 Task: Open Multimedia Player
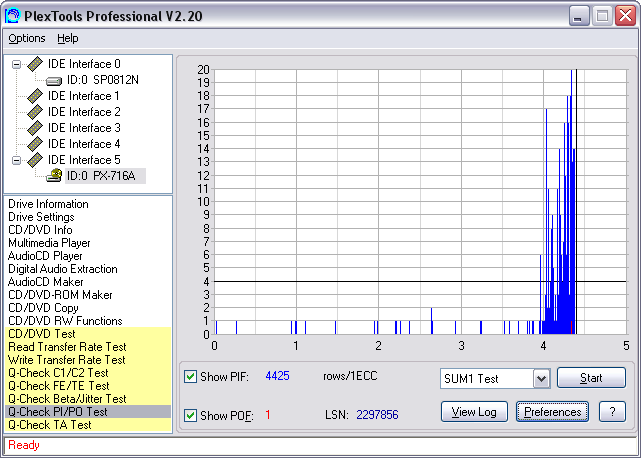49,243
